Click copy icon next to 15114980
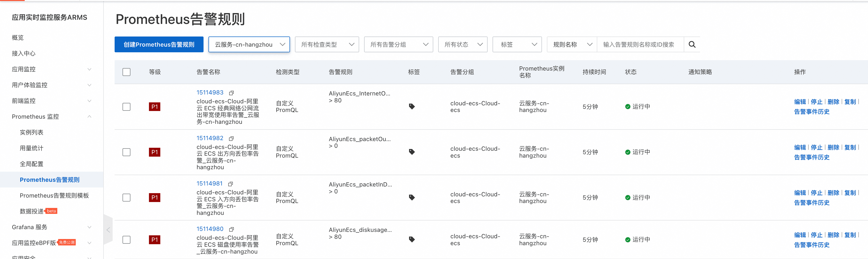 231,229
